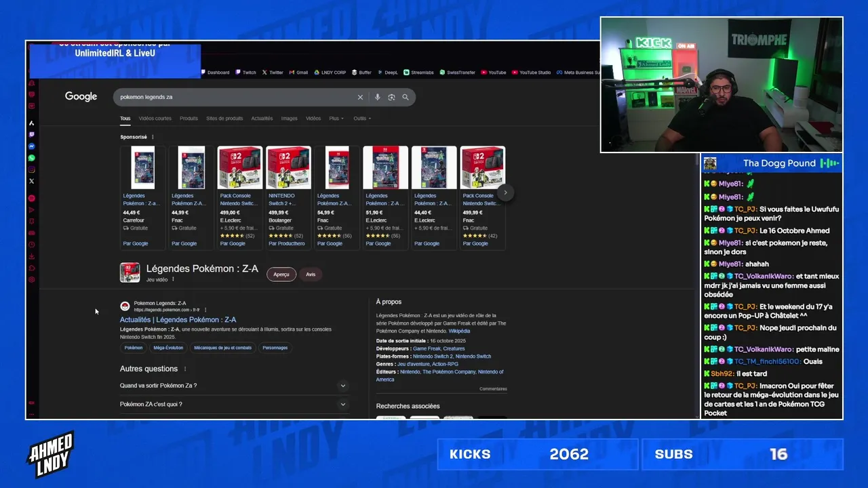The width and height of the screenshot is (868, 488).
Task: Click the Méga-Évolution chip
Action: click(x=168, y=348)
